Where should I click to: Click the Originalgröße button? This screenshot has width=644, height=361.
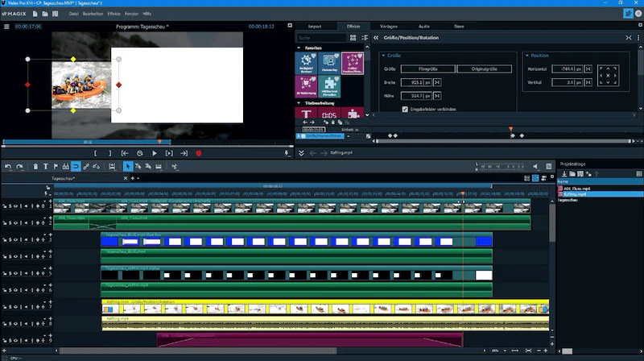click(x=485, y=69)
